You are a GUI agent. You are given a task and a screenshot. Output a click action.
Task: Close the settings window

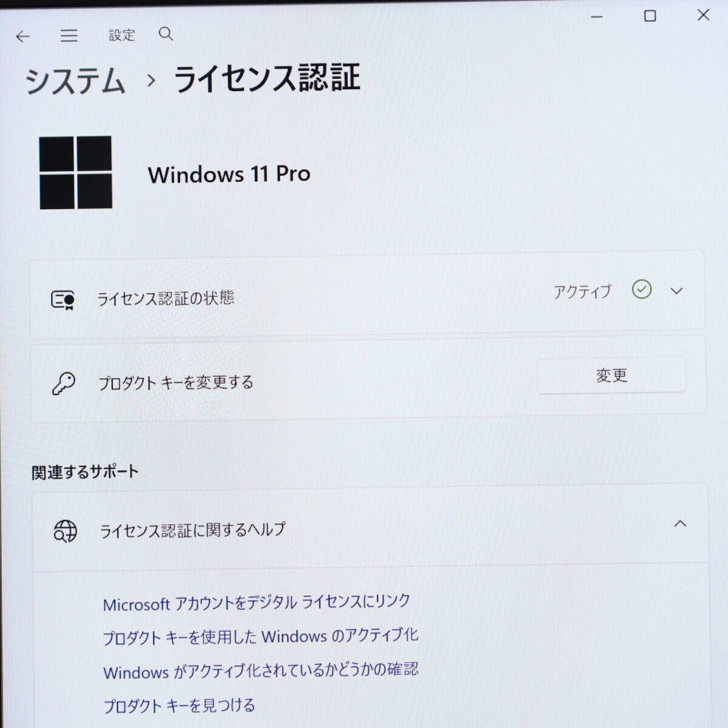[703, 15]
